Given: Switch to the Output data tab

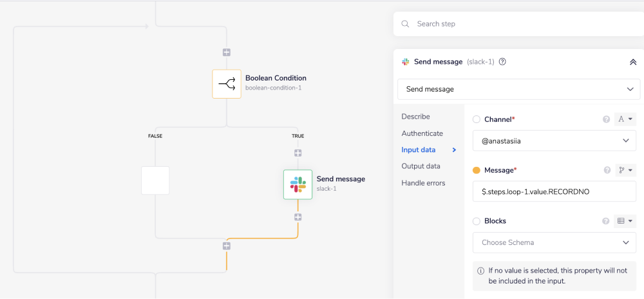Looking at the screenshot, I should point(421,166).
